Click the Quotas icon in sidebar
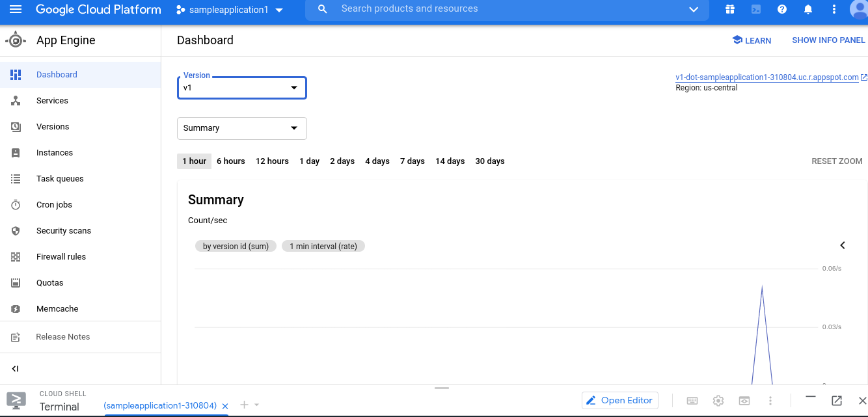868x417 pixels. point(16,283)
